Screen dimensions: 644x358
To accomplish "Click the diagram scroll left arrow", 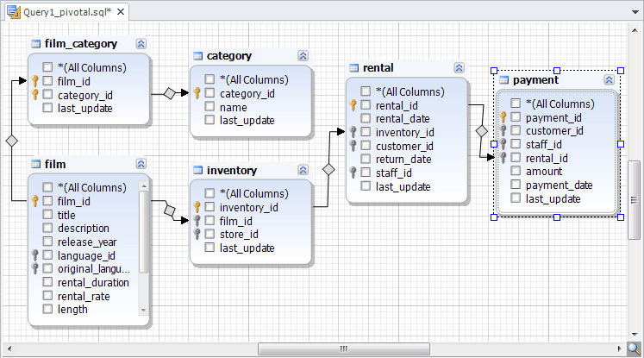I will pos(9,349).
